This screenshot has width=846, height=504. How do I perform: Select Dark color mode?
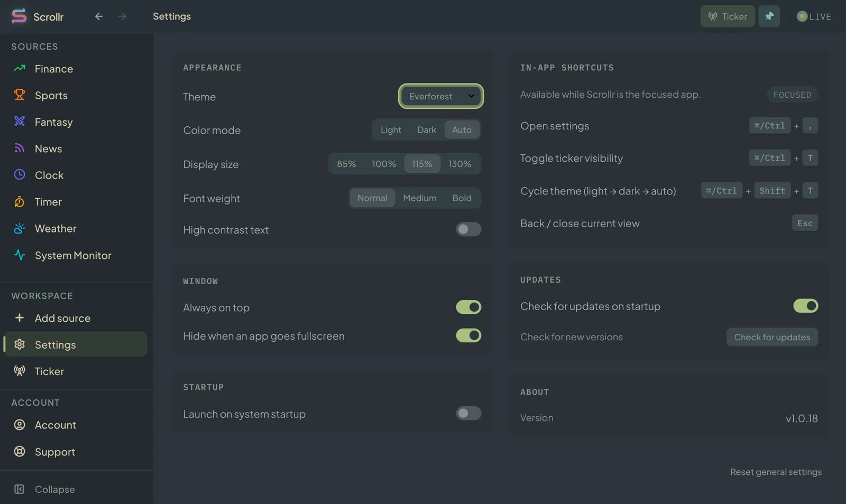pyautogui.click(x=427, y=130)
